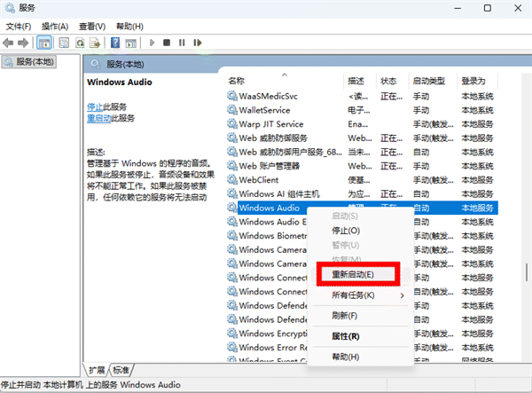The image size is (532, 393).
Task: Select the gear icon of WalletService
Action: 232,110
